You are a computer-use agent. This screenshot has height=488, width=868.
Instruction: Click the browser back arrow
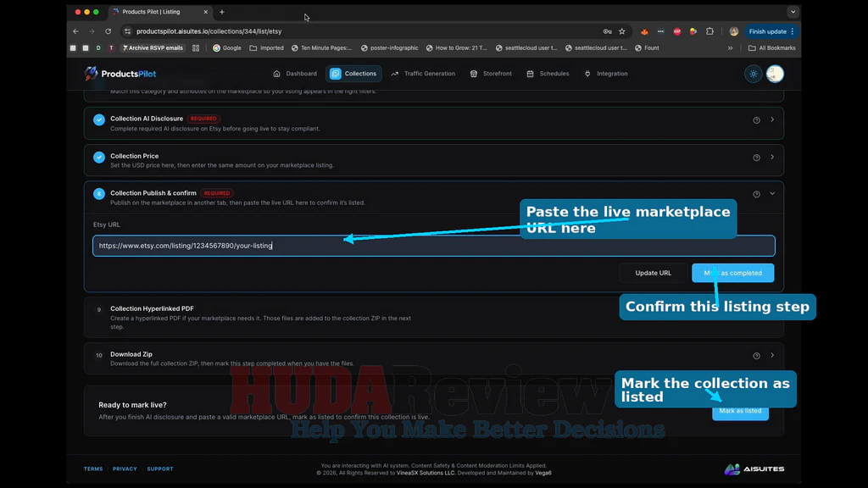tap(75, 31)
